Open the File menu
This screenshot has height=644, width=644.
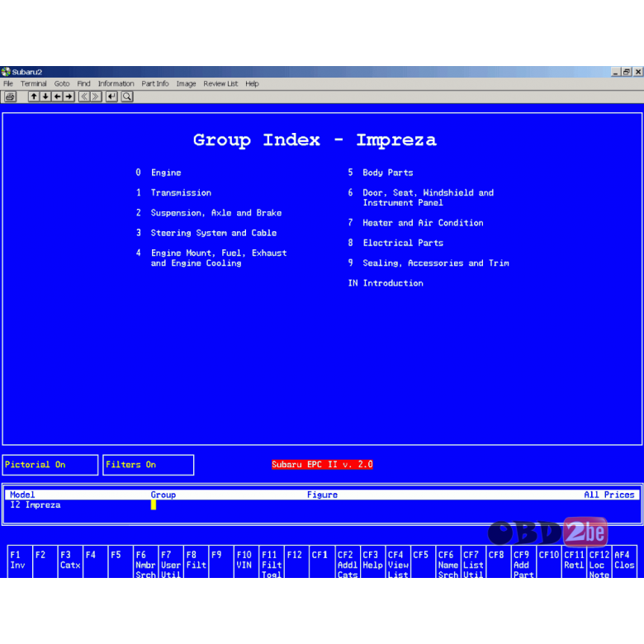(8, 83)
